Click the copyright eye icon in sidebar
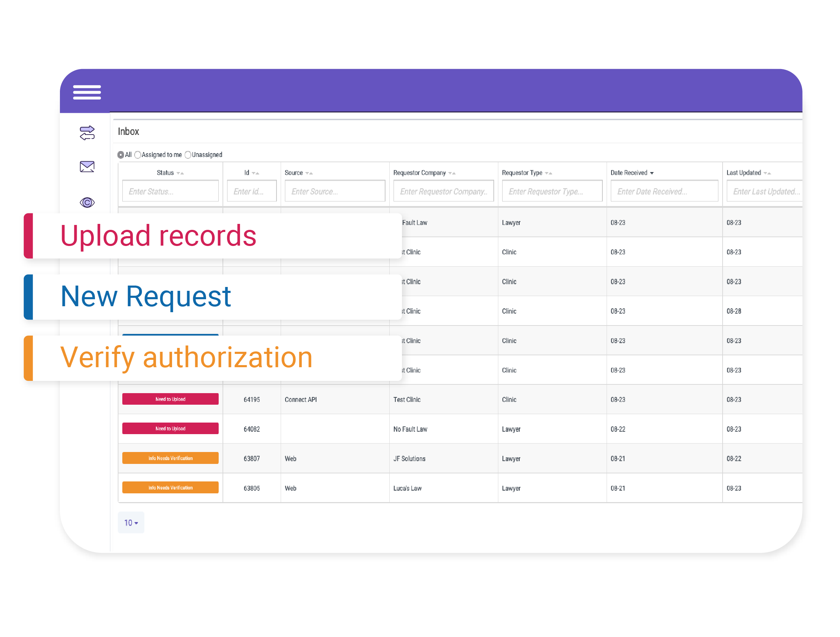The width and height of the screenshot is (840, 637). coord(87,202)
